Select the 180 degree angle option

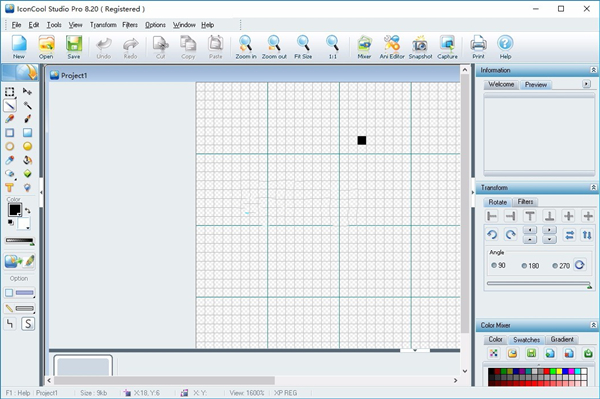(530, 265)
